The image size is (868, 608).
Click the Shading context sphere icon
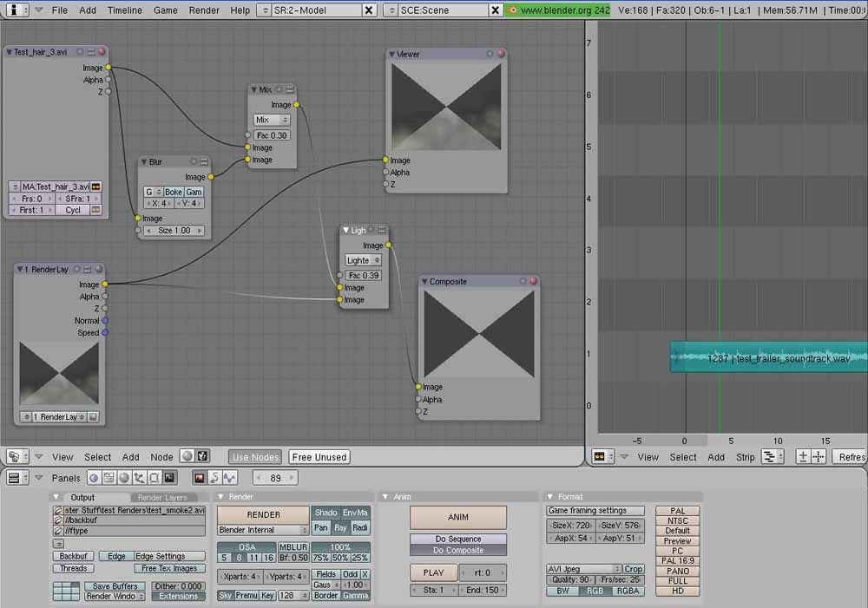124,477
